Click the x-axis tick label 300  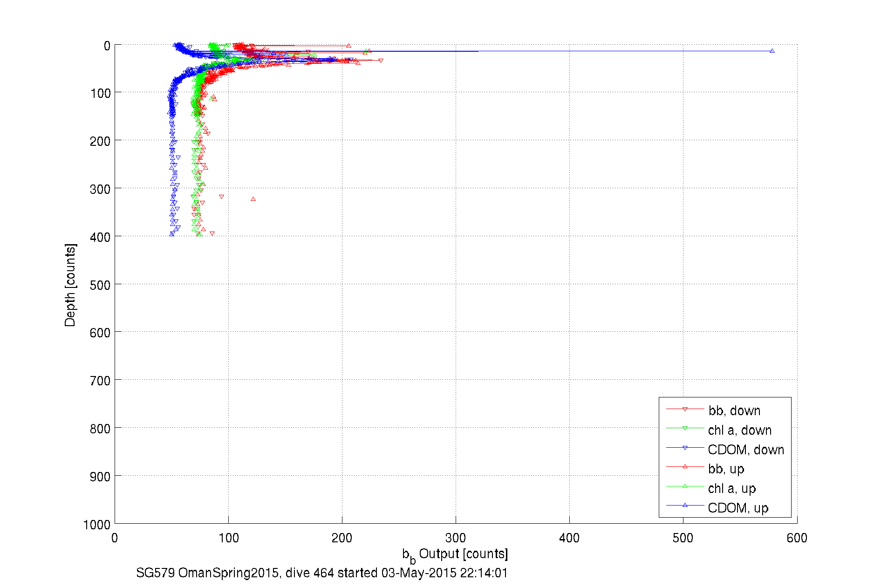[x=455, y=538]
